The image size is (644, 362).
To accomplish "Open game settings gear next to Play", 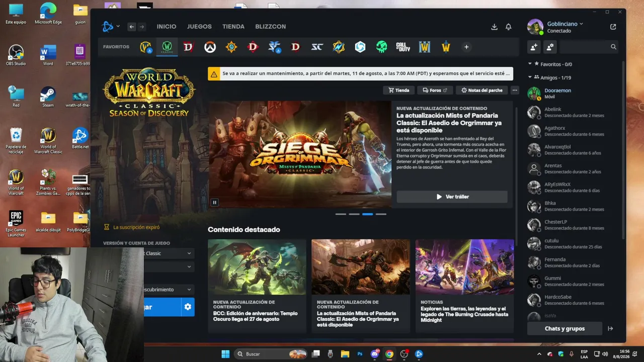I will [x=188, y=307].
